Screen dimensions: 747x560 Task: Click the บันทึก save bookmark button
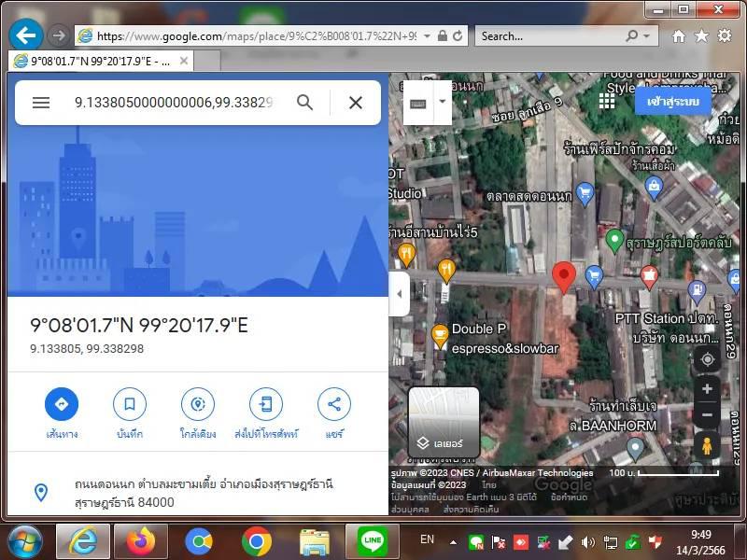click(x=130, y=413)
